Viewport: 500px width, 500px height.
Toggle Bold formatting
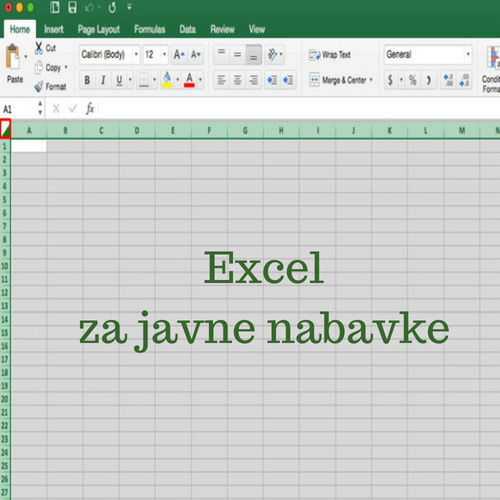pos(87,80)
